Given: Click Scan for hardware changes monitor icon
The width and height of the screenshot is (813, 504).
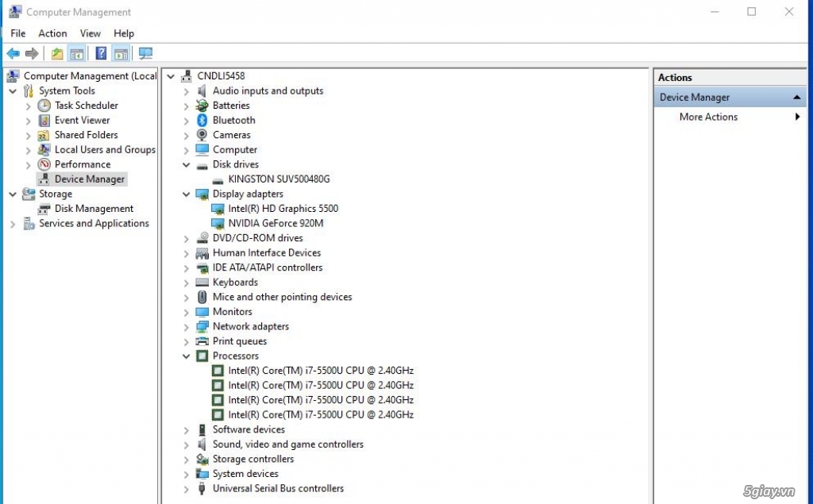Looking at the screenshot, I should pyautogui.click(x=146, y=53).
